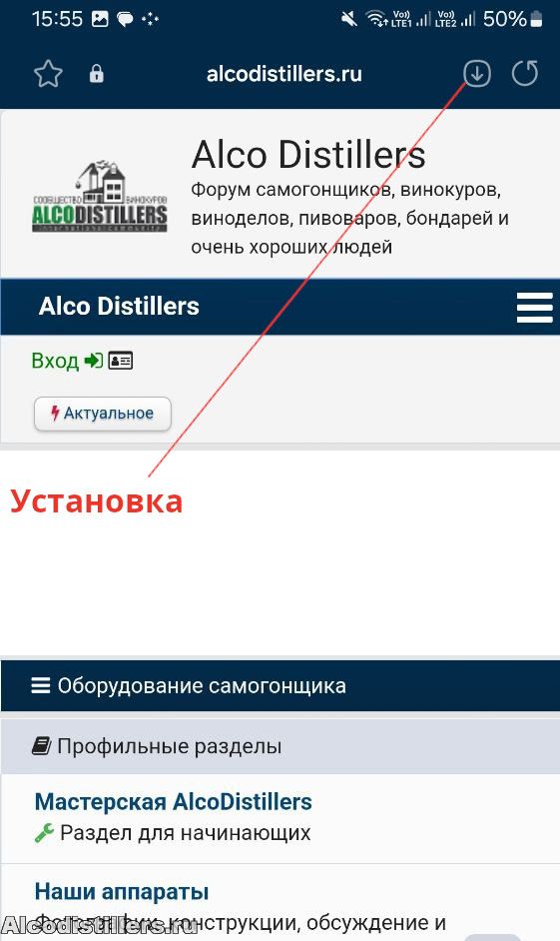This screenshot has height=941, width=560.
Task: Tap green wrench icon near Раздел для начинающих
Action: point(44,833)
